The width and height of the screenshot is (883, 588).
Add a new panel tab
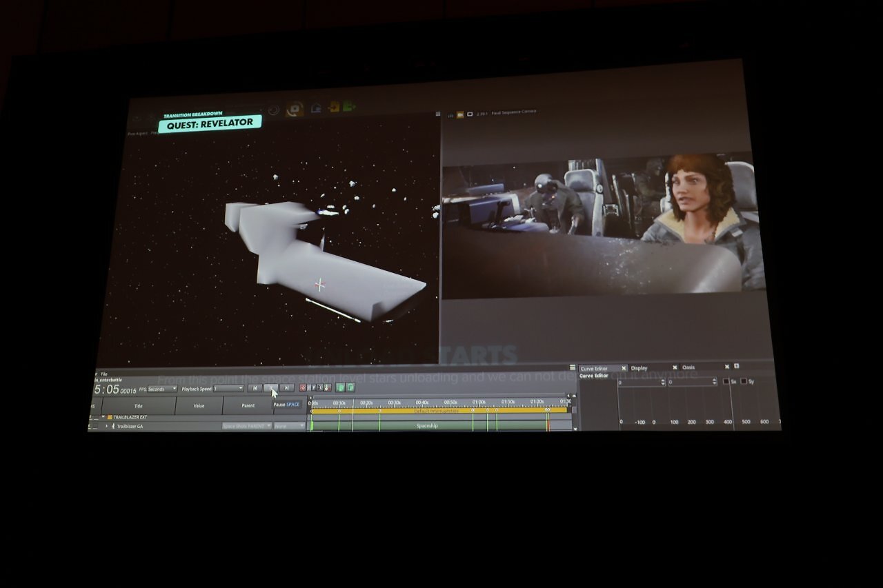[737, 366]
